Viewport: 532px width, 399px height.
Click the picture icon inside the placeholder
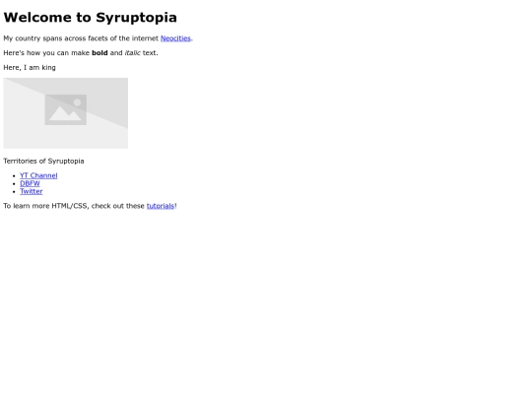pyautogui.click(x=65, y=109)
